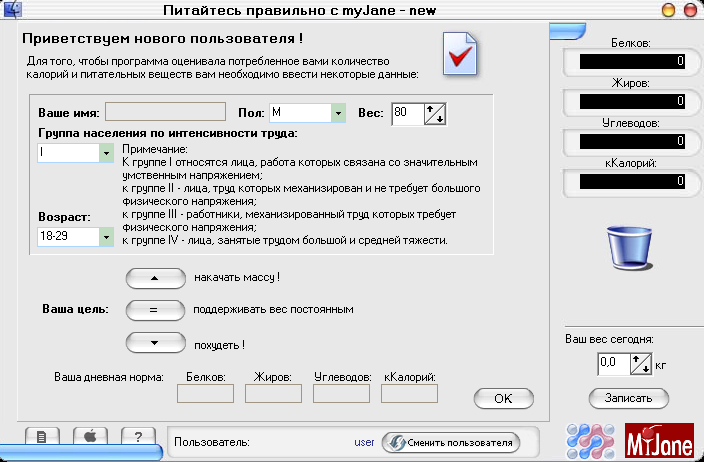
Task: Open the Пол gender dropdown
Action: point(338,113)
